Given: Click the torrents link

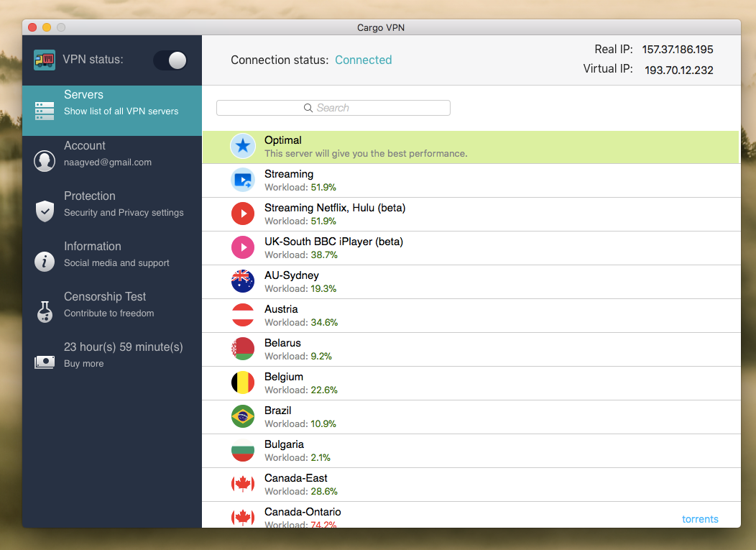Looking at the screenshot, I should 700,519.
